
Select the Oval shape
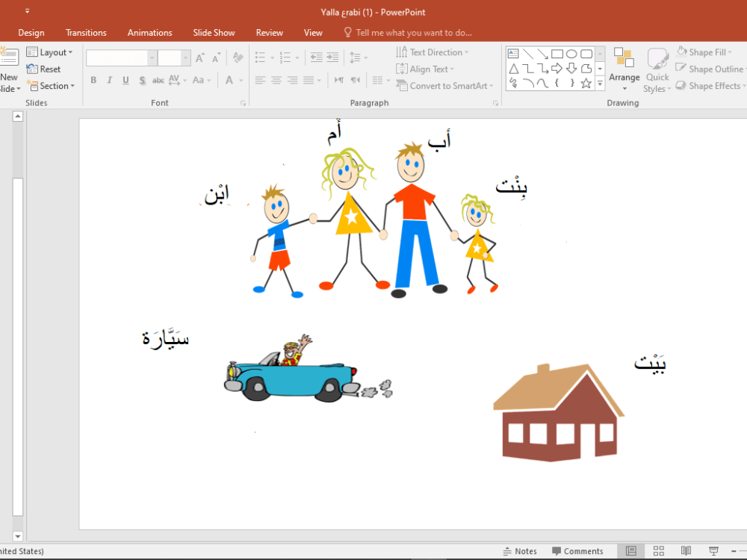[571, 53]
